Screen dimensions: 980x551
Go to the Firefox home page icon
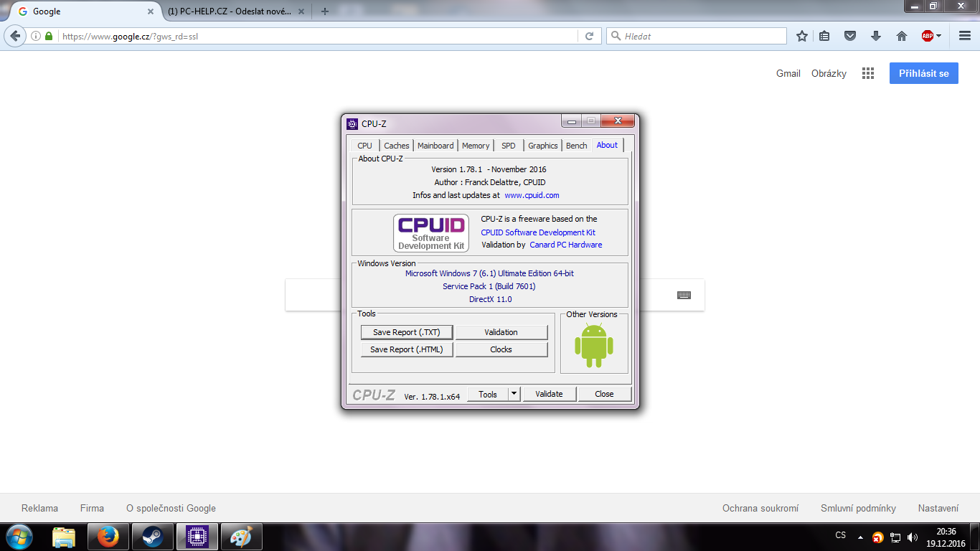(x=902, y=36)
